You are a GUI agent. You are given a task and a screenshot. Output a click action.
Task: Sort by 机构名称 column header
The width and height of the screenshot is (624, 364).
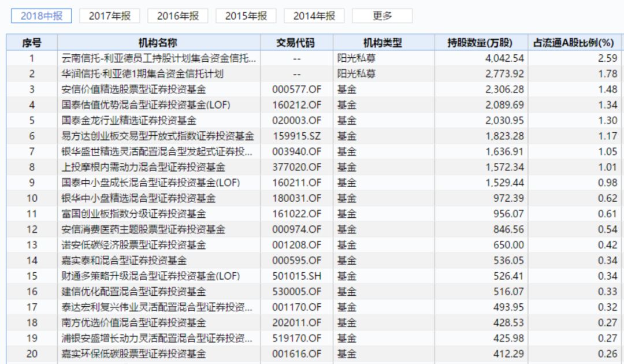point(159,43)
